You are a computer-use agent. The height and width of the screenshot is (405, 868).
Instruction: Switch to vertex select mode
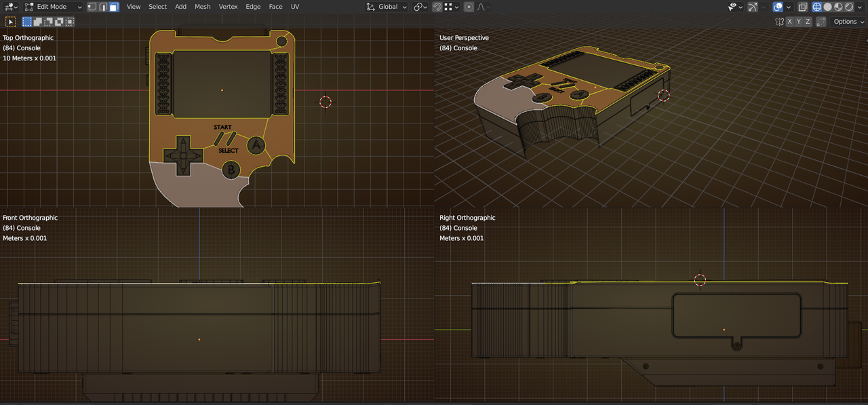pyautogui.click(x=92, y=7)
